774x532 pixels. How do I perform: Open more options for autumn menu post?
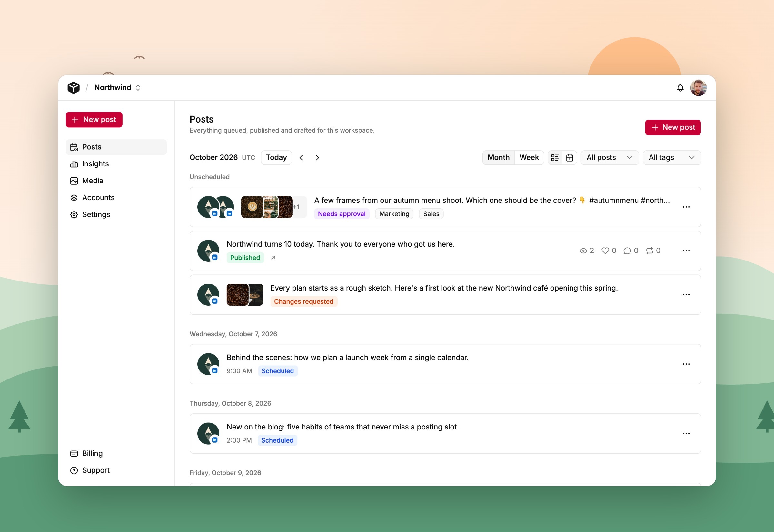686,207
